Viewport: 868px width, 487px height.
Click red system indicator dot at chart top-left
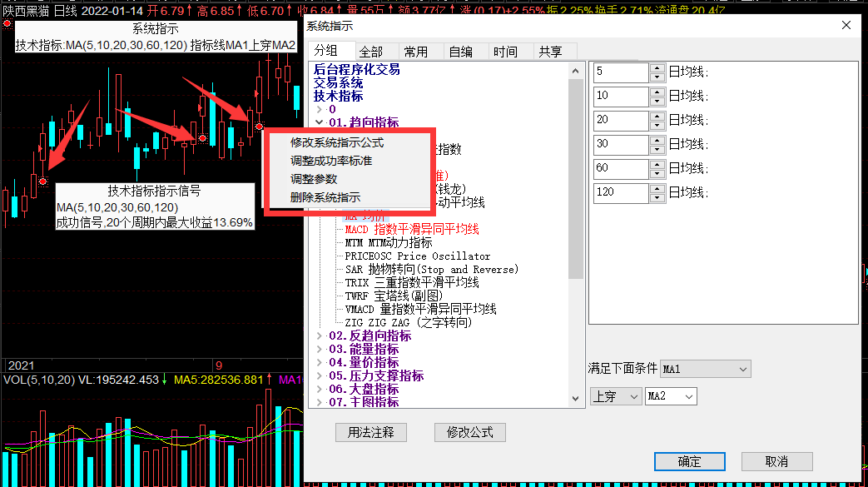[x=7, y=23]
